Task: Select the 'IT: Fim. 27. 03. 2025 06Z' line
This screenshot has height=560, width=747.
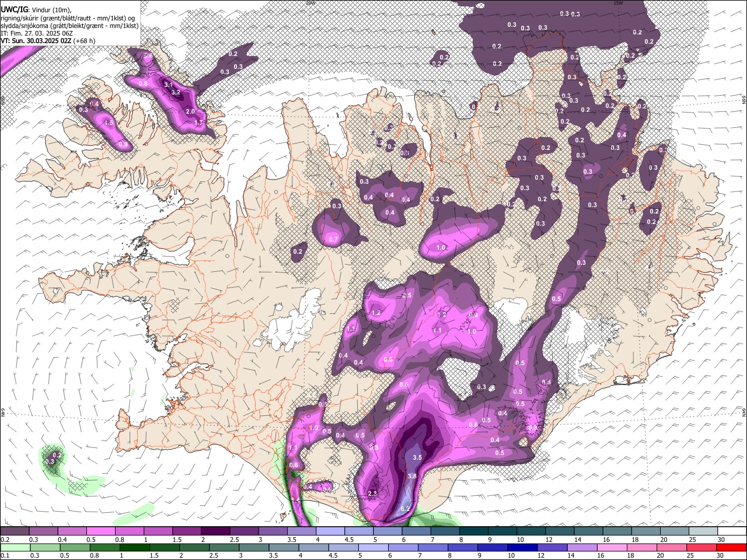Action: 37,33
